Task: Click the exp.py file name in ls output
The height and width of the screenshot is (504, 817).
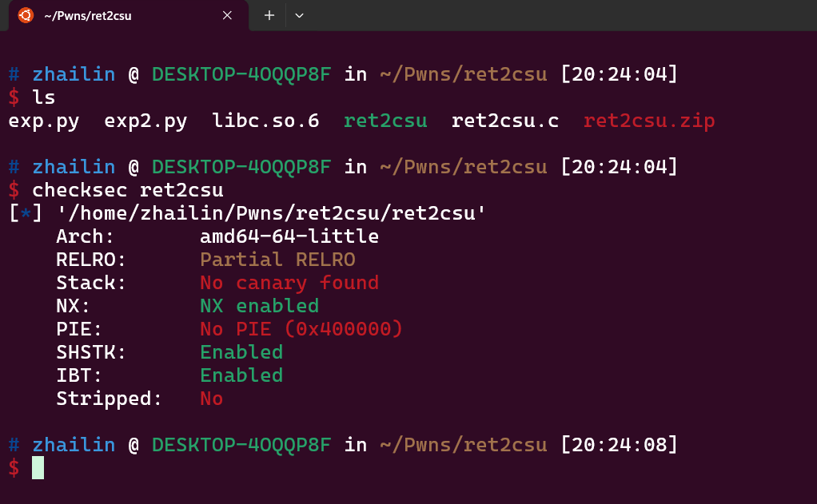Action: coord(45,121)
